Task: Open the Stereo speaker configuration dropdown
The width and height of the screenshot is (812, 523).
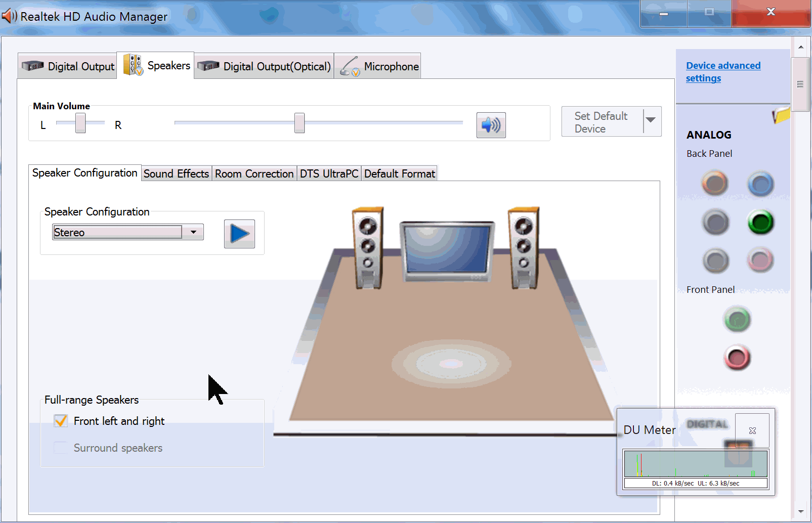Action: tap(193, 232)
